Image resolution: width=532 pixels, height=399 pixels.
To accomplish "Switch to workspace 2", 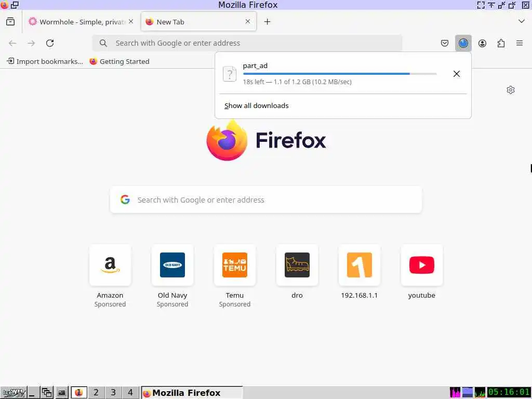I will coord(96,393).
